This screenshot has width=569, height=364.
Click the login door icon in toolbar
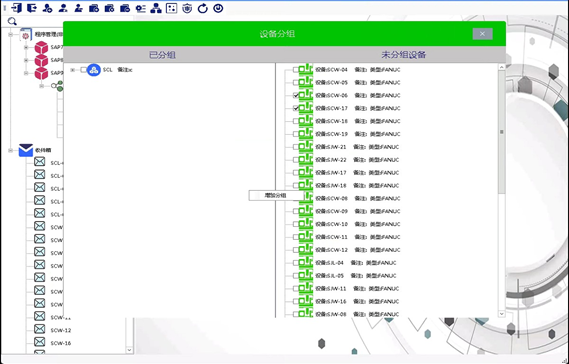(16, 8)
